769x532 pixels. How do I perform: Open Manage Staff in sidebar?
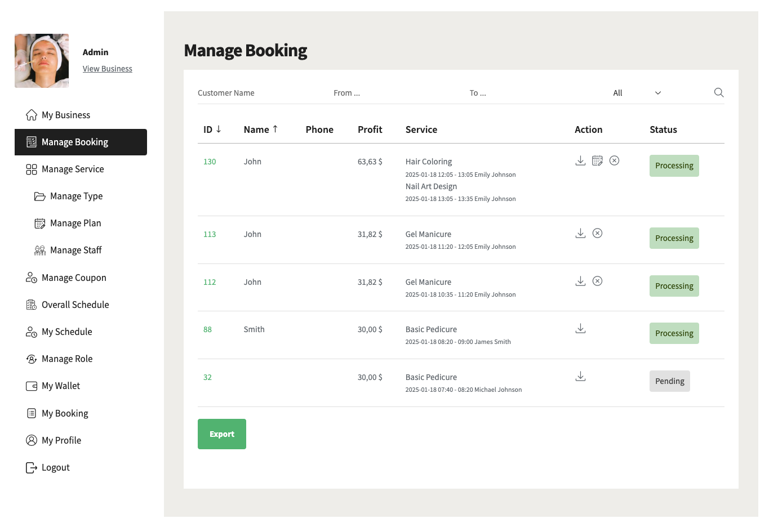[75, 251]
